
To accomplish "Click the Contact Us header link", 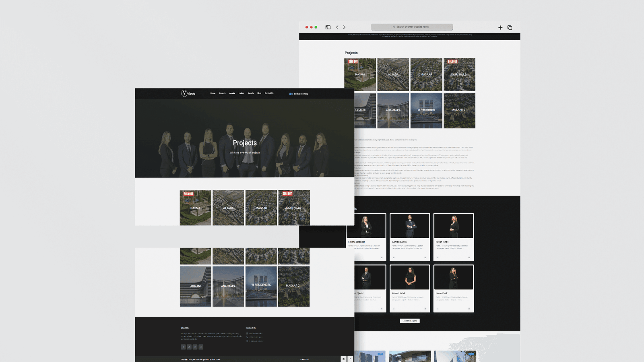I will (269, 93).
